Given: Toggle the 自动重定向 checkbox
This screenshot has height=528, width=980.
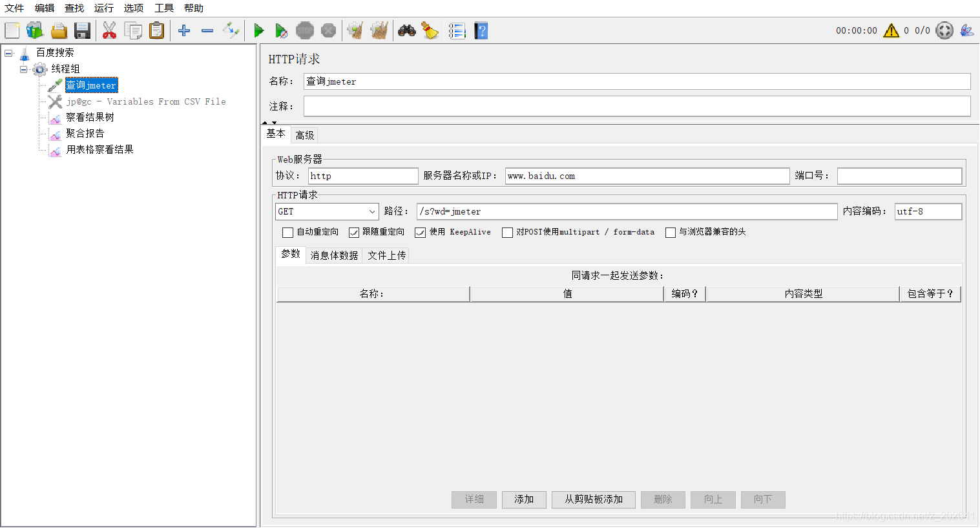Looking at the screenshot, I should pyautogui.click(x=288, y=232).
